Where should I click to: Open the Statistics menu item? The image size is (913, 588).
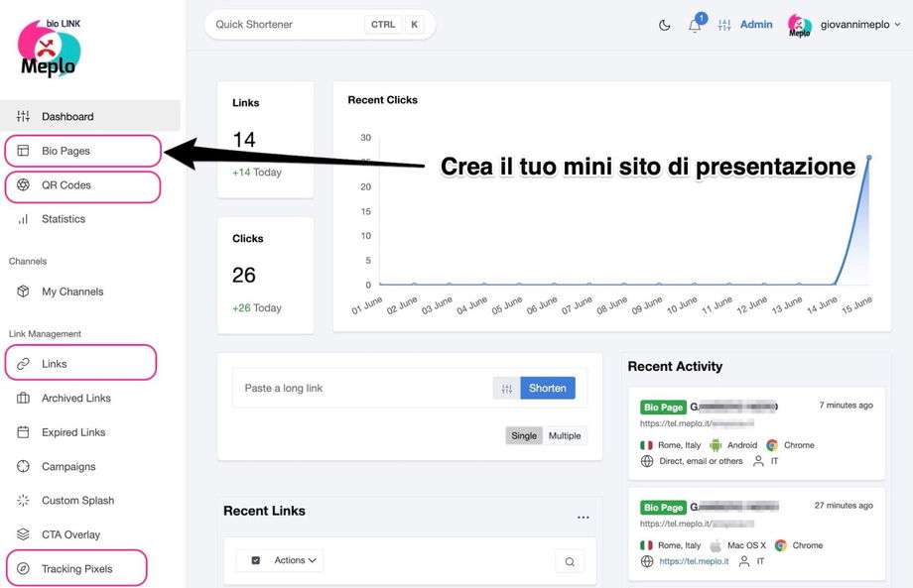click(63, 219)
